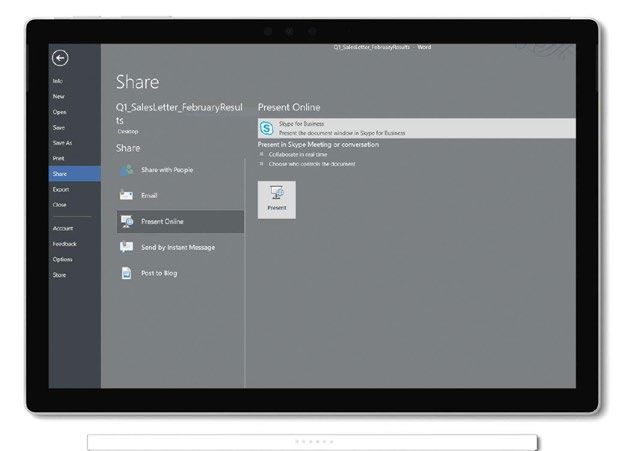624x451 pixels.
Task: Click the Skype for Business logo icon
Action: pyautogui.click(x=267, y=128)
